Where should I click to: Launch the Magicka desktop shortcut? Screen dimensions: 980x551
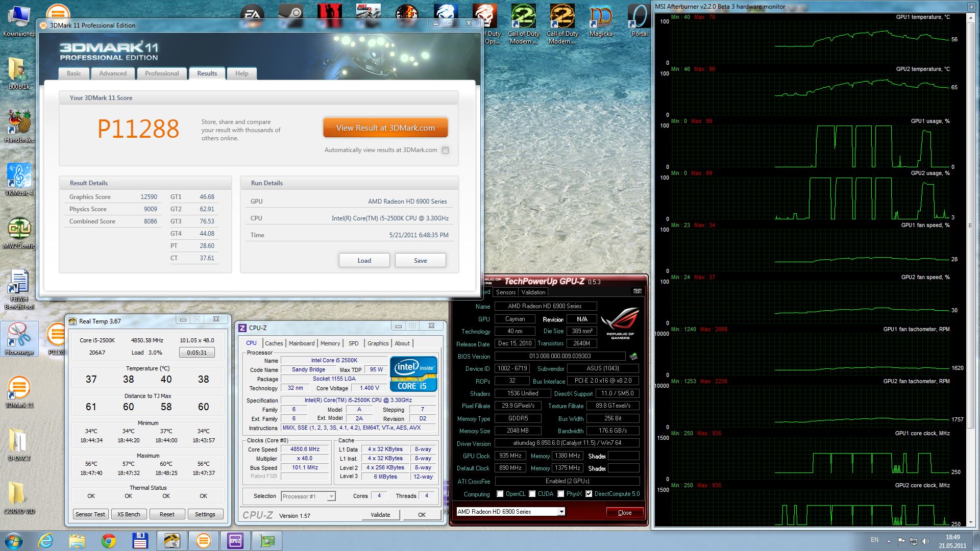tap(601, 21)
